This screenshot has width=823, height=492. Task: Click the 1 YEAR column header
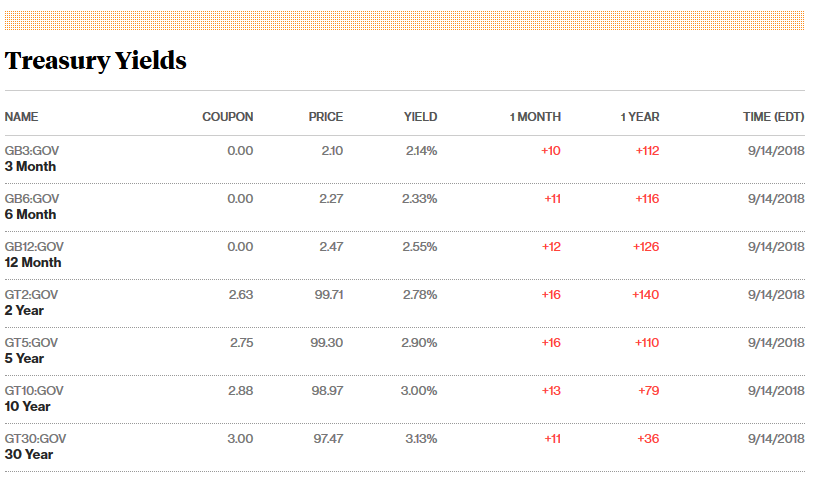click(x=640, y=117)
